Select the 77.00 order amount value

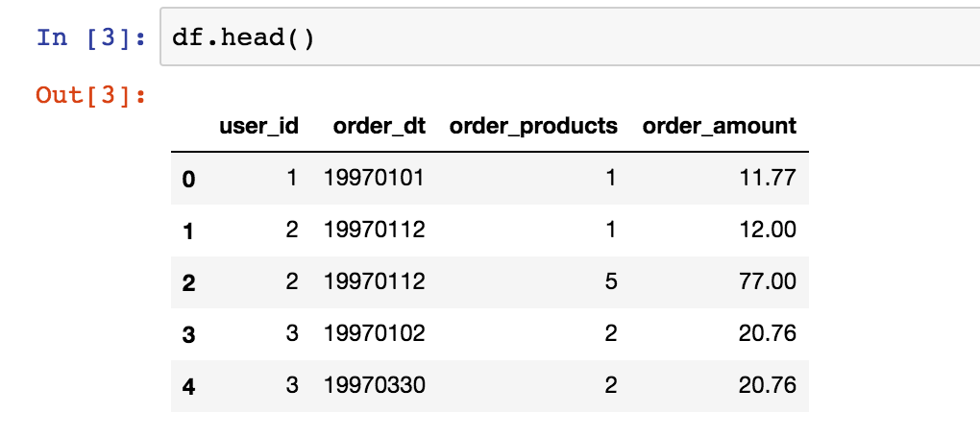click(x=771, y=282)
